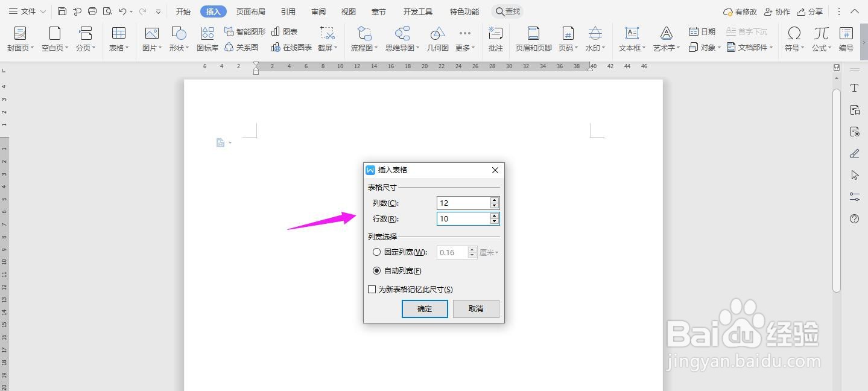
Task: Insert a 空白页 blank page
Action: (x=55, y=39)
